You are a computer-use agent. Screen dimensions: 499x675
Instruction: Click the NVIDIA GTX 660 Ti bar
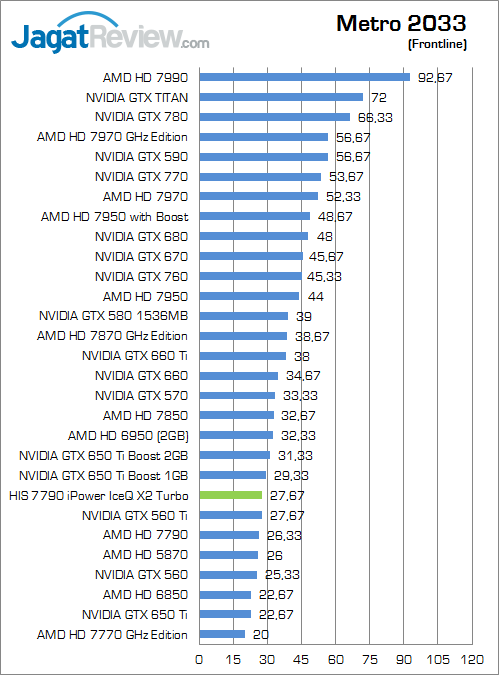(x=243, y=356)
